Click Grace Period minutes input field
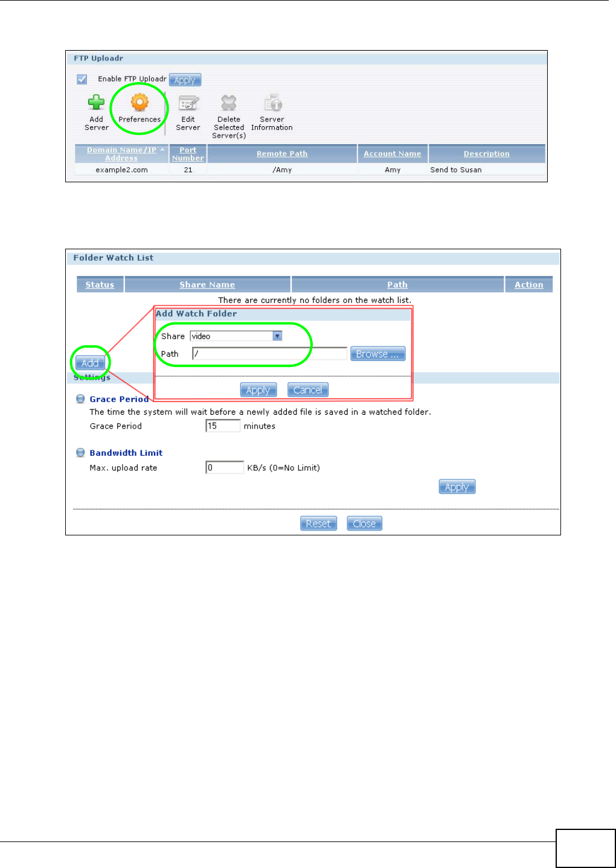This screenshot has height=868, width=616. coord(223,426)
